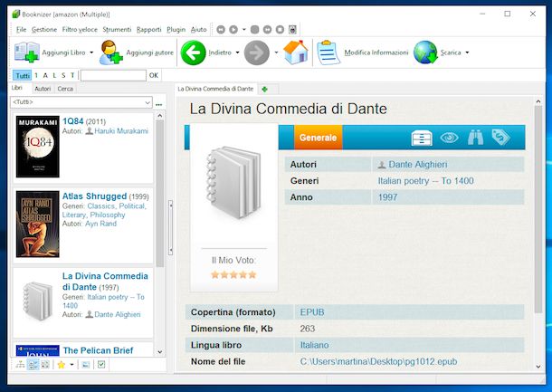
Task: Click the gray stop square media icon
Action: coord(254,30)
